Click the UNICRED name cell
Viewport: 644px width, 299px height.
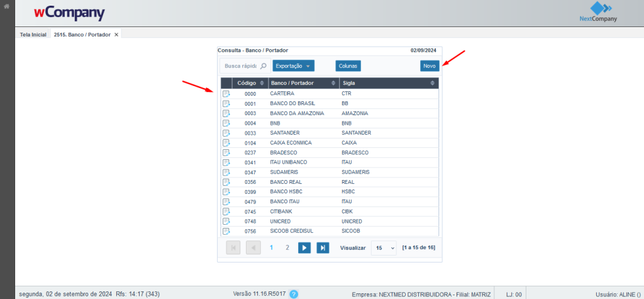tap(280, 222)
